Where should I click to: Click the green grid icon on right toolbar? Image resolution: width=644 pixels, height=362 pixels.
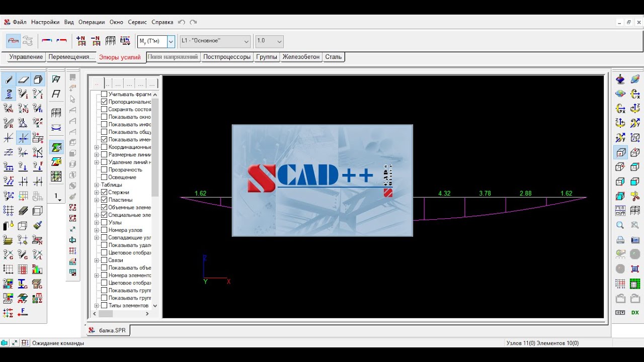635,284
